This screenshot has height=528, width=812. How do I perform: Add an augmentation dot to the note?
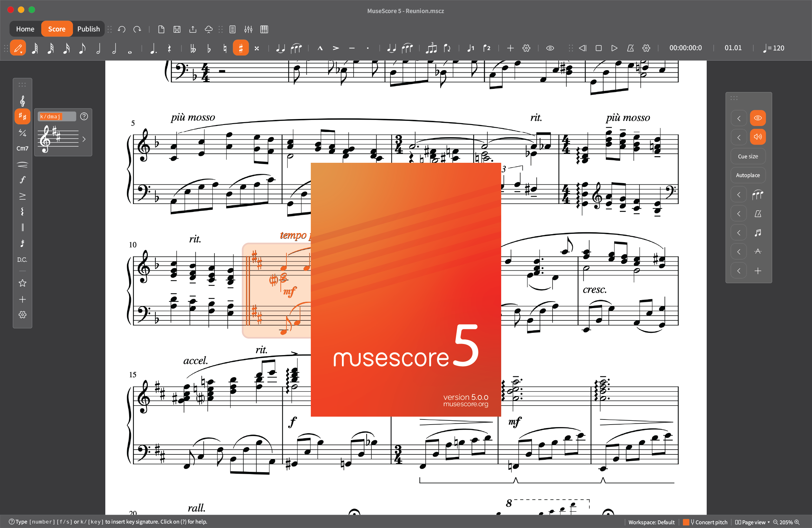tap(154, 48)
